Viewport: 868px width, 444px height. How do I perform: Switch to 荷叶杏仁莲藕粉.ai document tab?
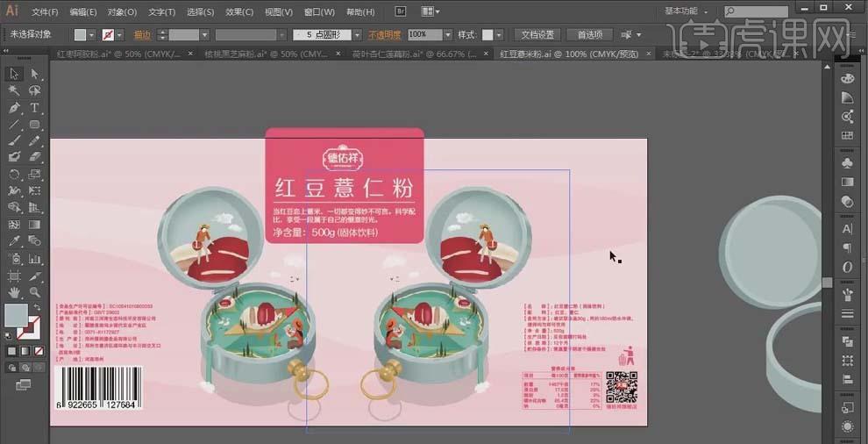[416, 54]
